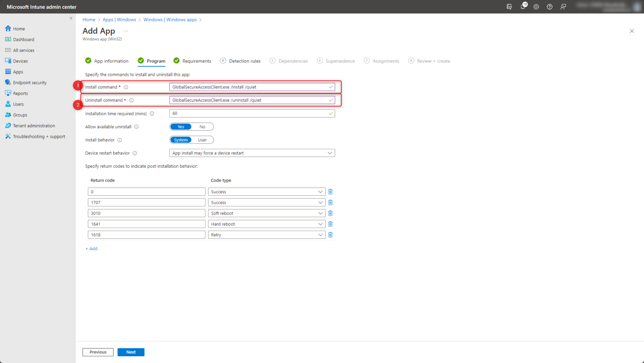Select Yes for Allow available uninstall
This screenshot has width=644, height=363.
(x=181, y=126)
